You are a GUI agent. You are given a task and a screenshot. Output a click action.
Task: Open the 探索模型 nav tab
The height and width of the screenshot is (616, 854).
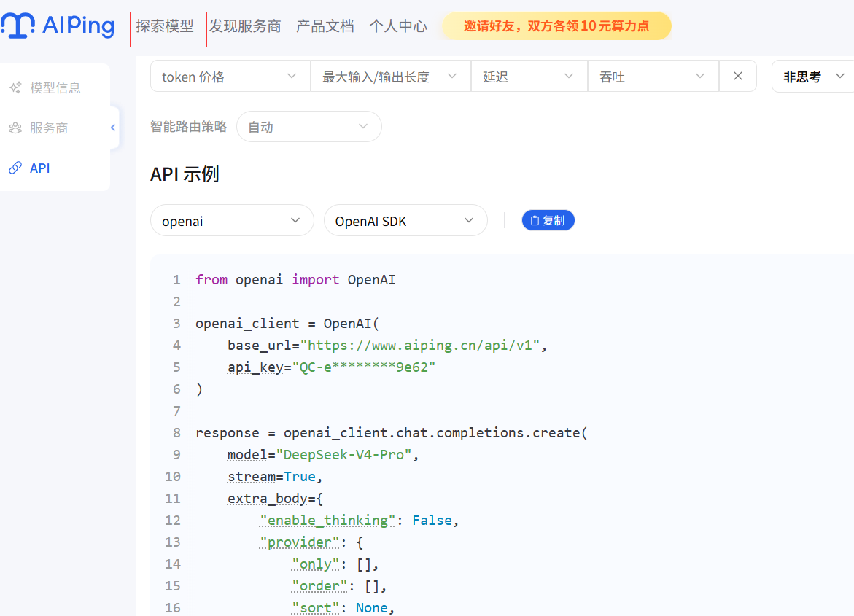pos(165,26)
